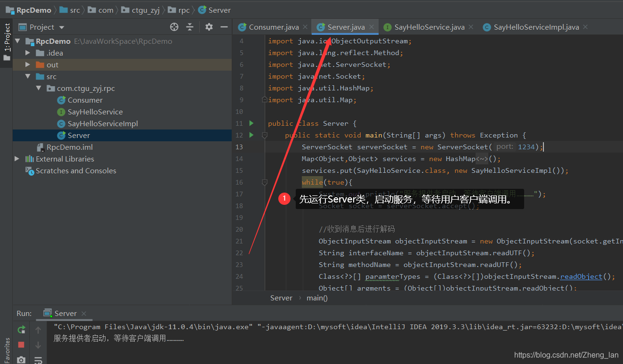
Task: Click com in the navigation breadcrumb
Action: click(101, 10)
